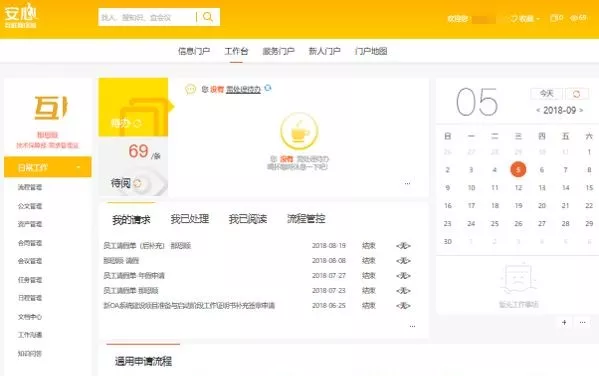Click the search input field in header
599x376 pixels.
click(x=147, y=17)
